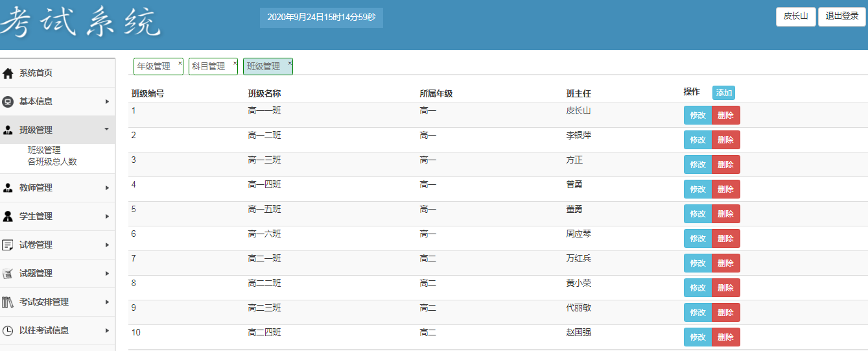Expand the 教师管理 menu arrow
Screen dimensions: 868x351
pos(107,188)
